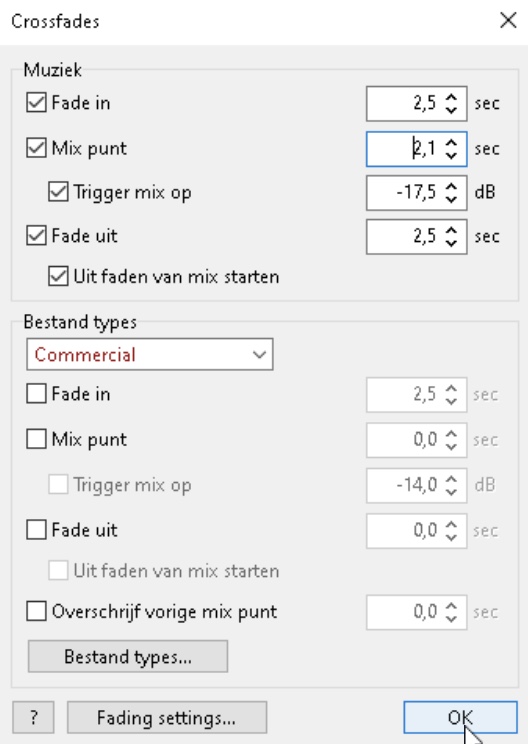Toggle Muziek Uit faden van mix starten
The height and width of the screenshot is (744, 528).
[x=58, y=276]
